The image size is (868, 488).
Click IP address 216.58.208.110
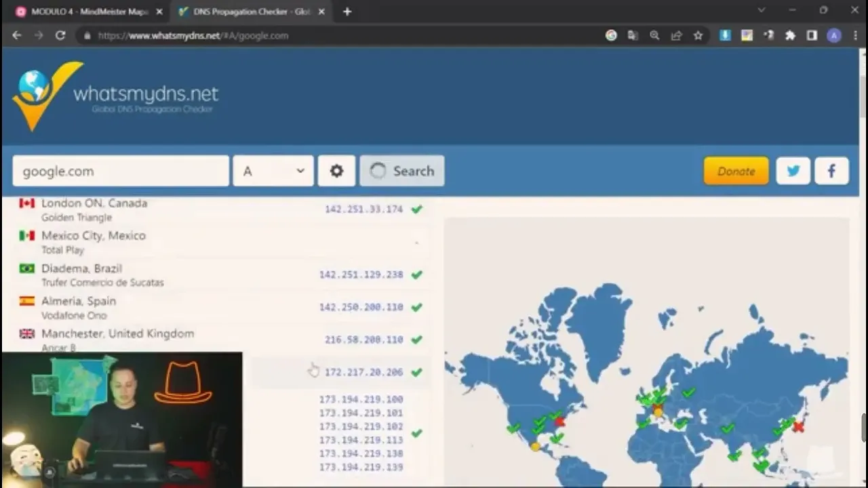(x=363, y=340)
